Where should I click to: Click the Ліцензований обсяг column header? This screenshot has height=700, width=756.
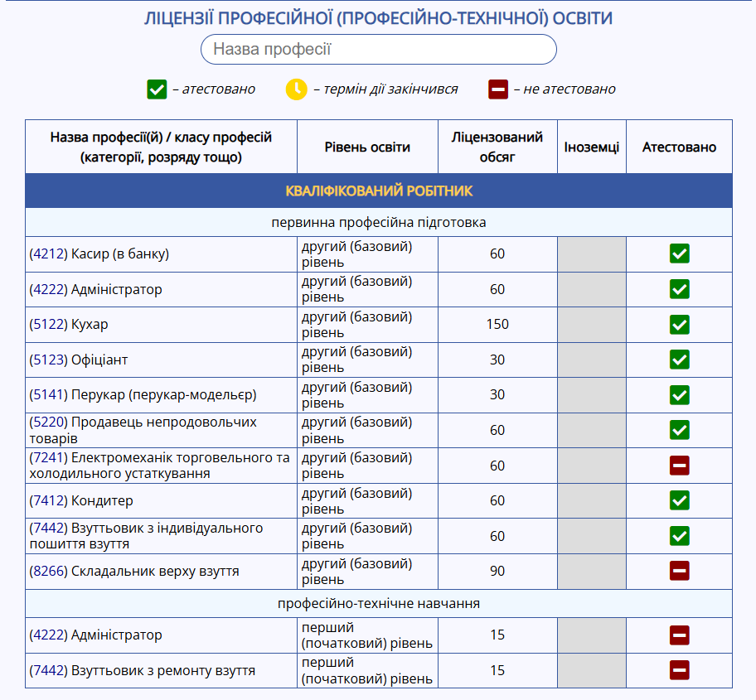497,147
